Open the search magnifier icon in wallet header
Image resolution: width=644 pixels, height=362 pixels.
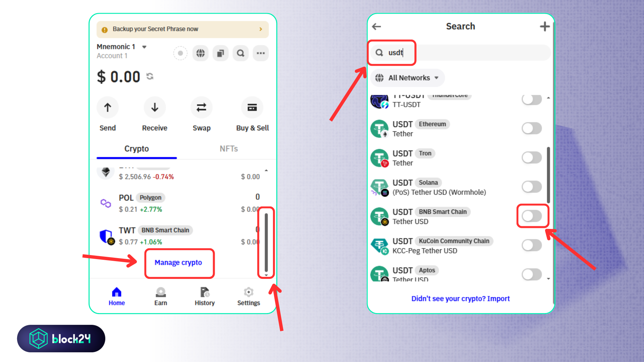coord(240,53)
